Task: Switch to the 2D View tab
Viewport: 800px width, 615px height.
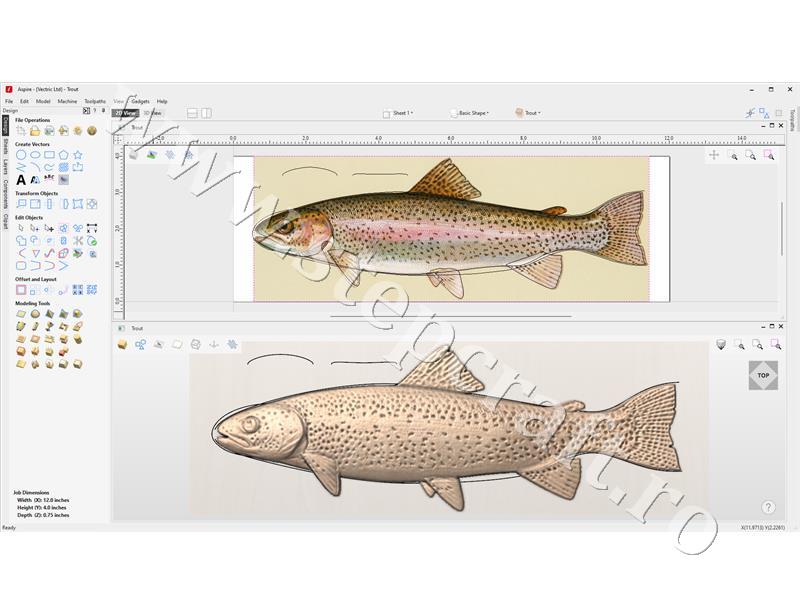Action: 125,113
